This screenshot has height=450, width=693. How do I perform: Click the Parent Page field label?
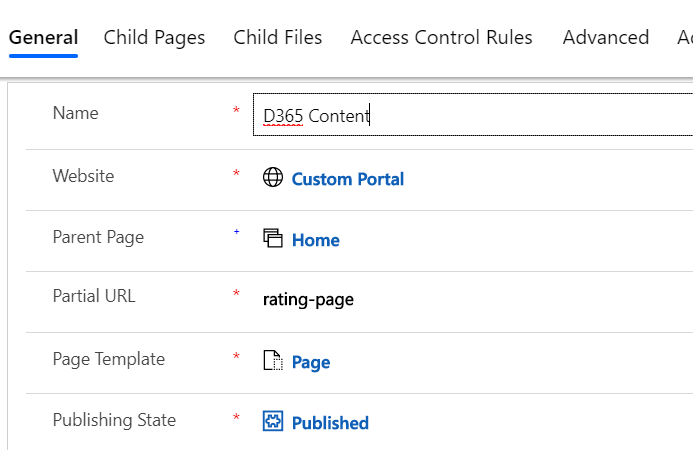98,237
